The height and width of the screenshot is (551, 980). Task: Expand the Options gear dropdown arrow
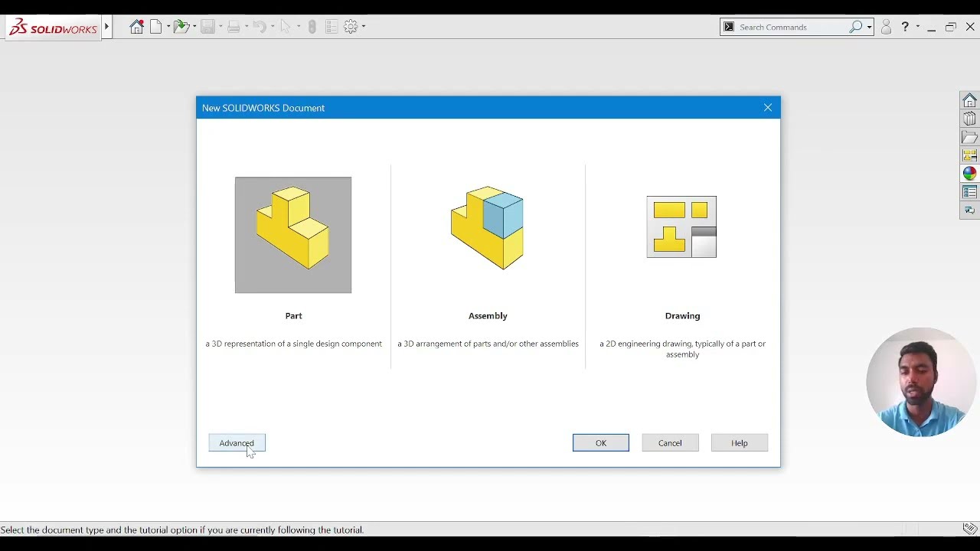coord(364,27)
